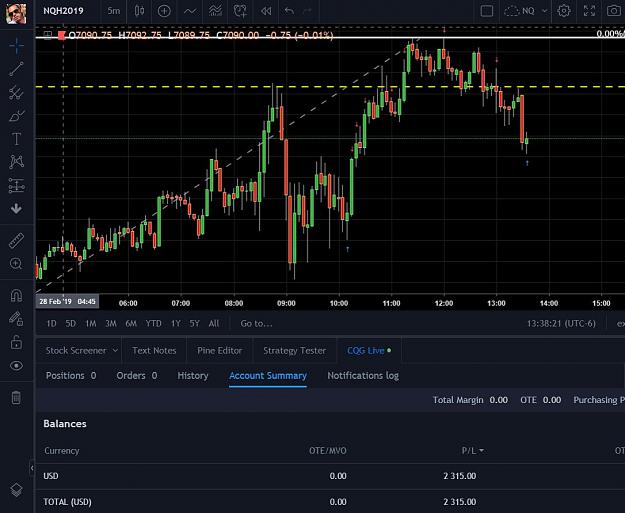Collapse the left panel arrow
The width and height of the screenshot is (625, 513).
32,468
